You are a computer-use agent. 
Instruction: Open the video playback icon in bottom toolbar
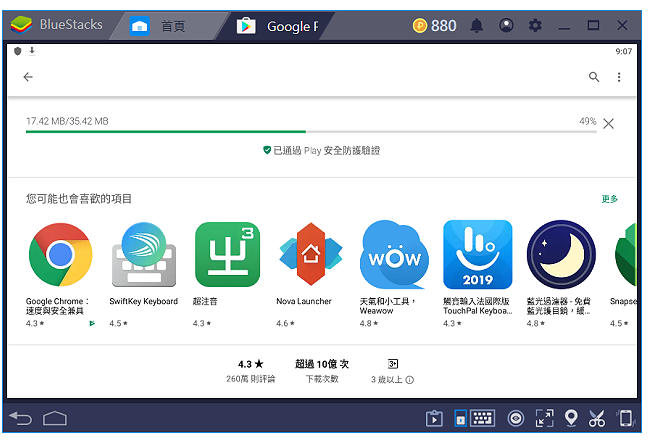coord(434,419)
